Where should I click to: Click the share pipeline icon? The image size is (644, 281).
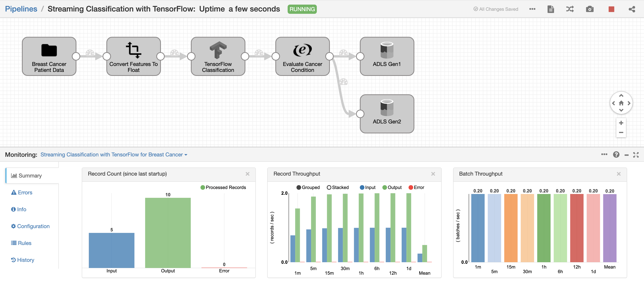coord(632,9)
